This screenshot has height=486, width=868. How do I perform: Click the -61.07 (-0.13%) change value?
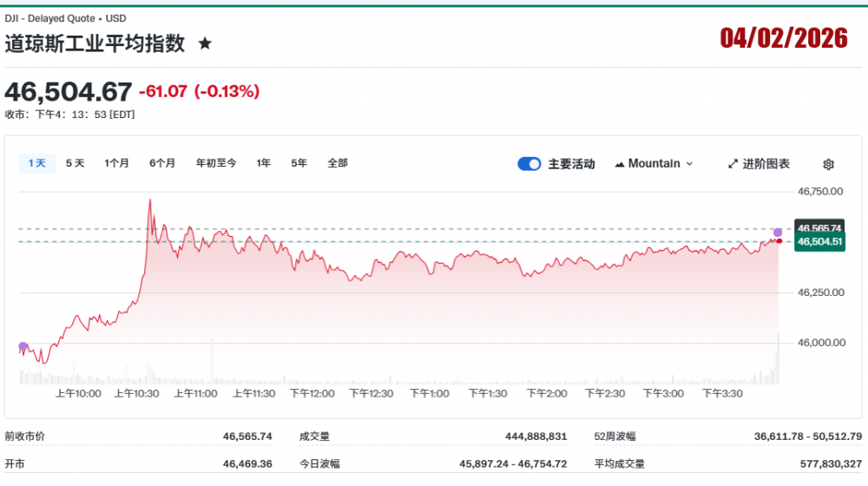199,91
